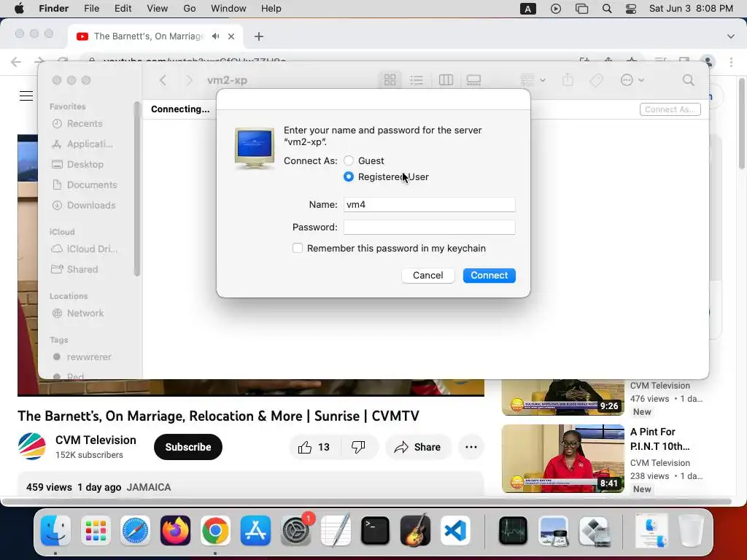Click the Connect As button in Finder

(x=670, y=109)
